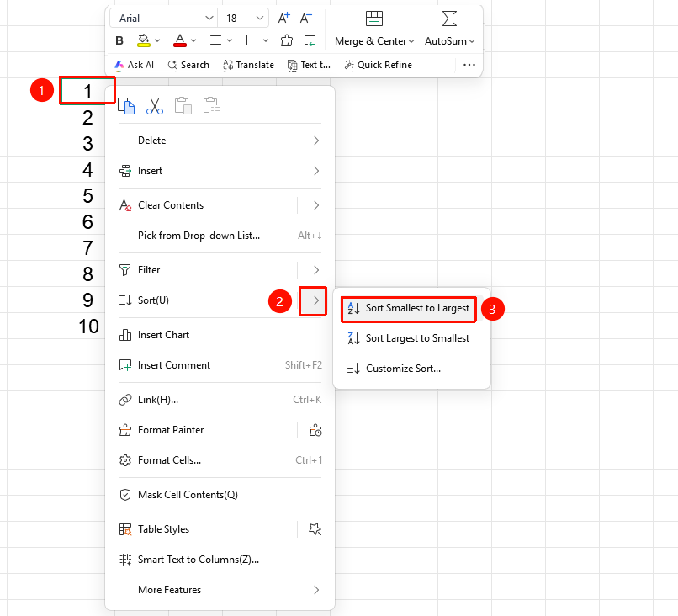Decrease font size with A- icon
Viewport: 678px width, 616px height.
coord(306,19)
